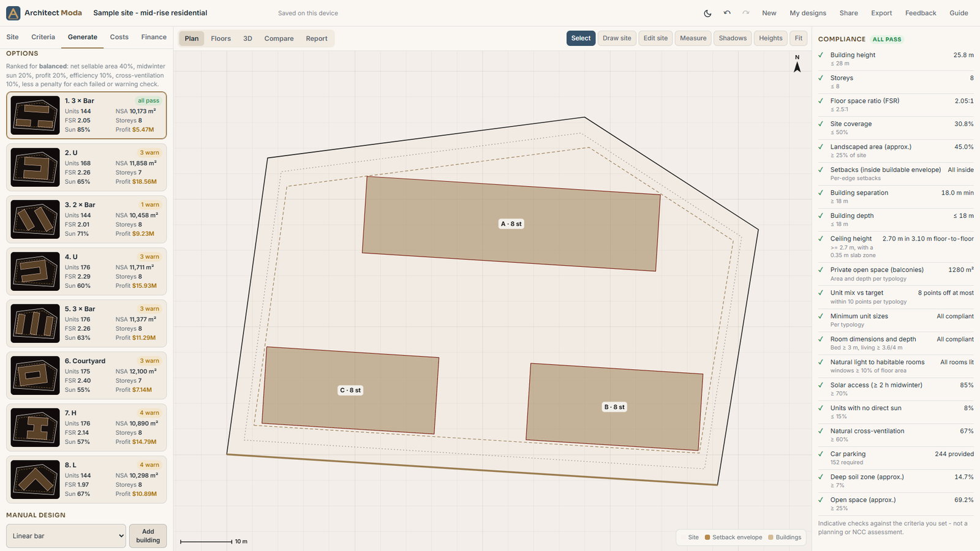
Task: Activate the Select tool
Action: pyautogui.click(x=581, y=38)
